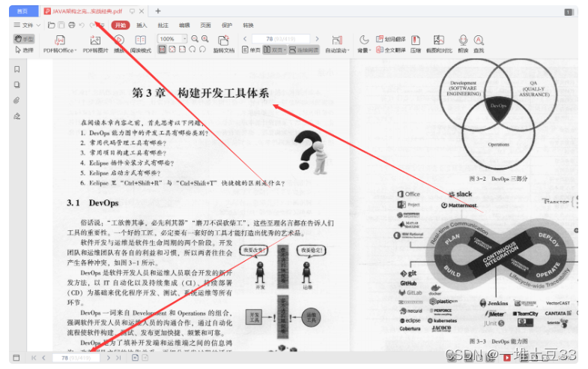Screen dimensions: 588x369
Task: Switch to 单页 single page view
Action: point(251,49)
